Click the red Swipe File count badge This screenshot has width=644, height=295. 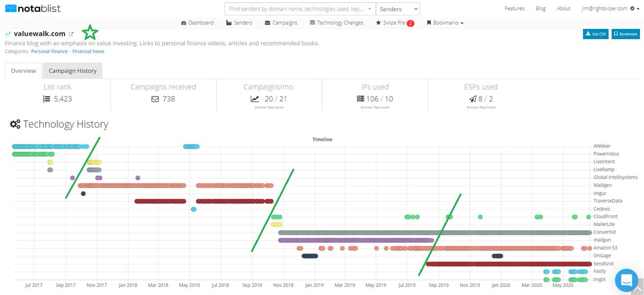coord(411,23)
